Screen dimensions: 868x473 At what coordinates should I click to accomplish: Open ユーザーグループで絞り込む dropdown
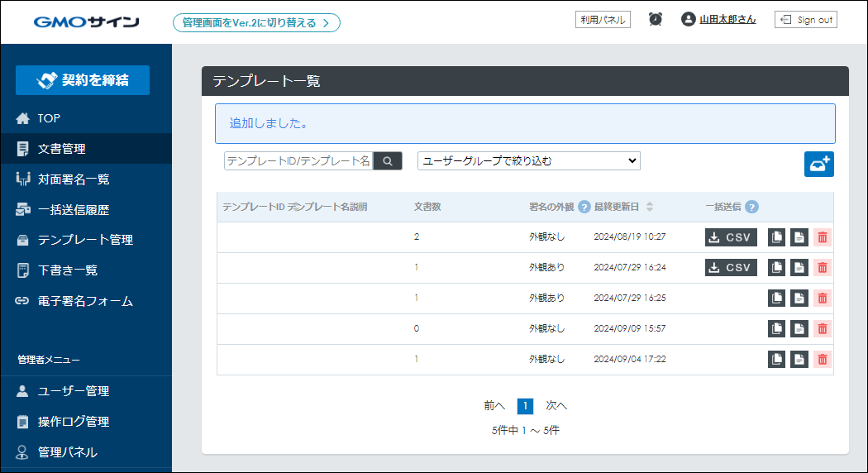coord(529,161)
